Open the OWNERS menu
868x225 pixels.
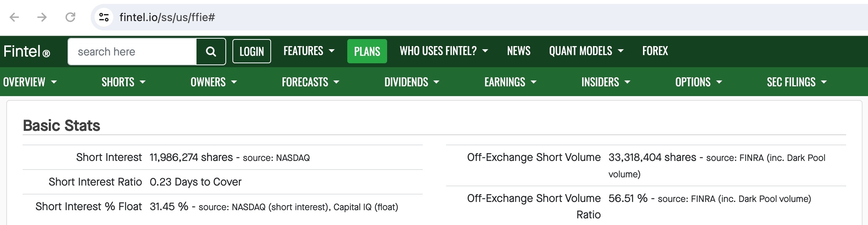point(214,82)
